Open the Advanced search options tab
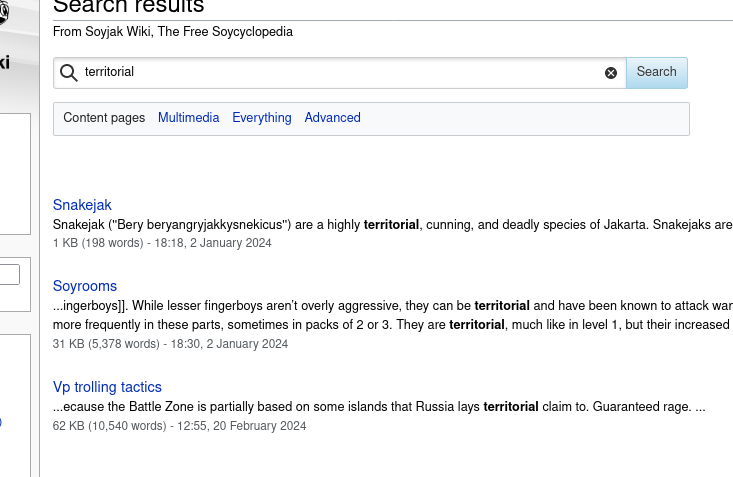This screenshot has width=733, height=477. point(332,118)
